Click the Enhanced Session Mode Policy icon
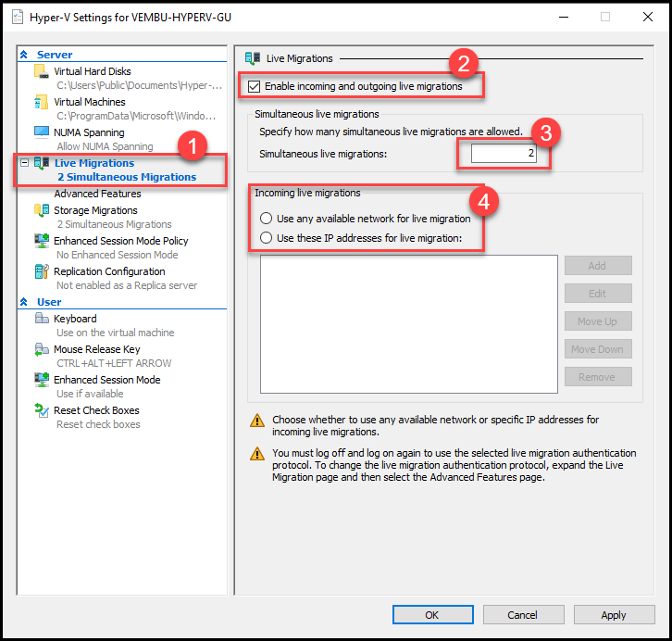Screen dimensions: 672x641 [x=41, y=241]
